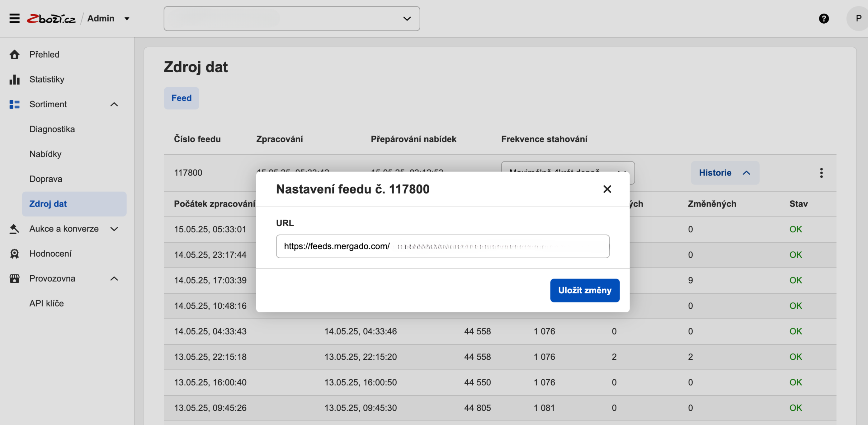Click the 13.05.25, 22:15:18 row timestamp

(210, 357)
